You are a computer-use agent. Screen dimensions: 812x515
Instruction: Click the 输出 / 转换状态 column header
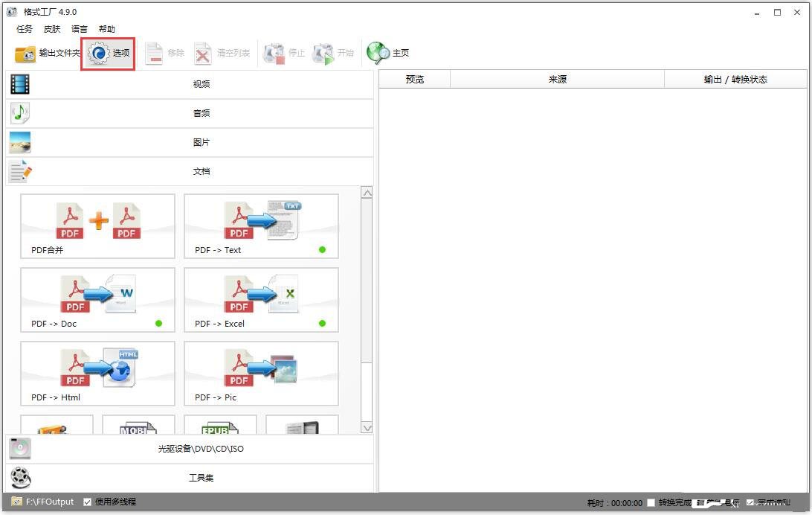coord(735,80)
